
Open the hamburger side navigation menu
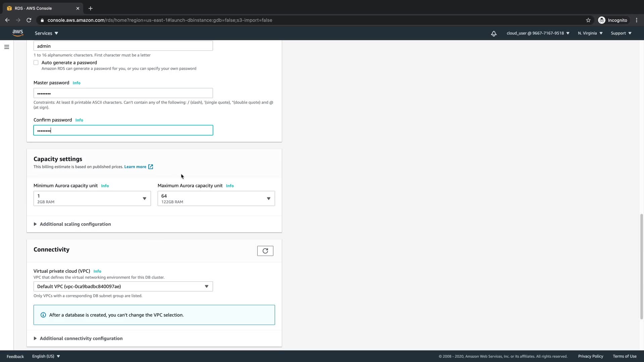tap(7, 47)
